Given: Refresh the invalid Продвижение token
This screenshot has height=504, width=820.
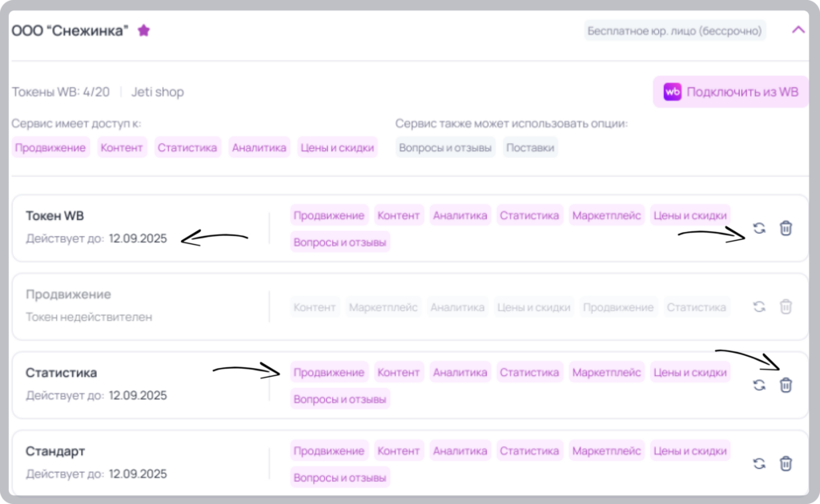Looking at the screenshot, I should pyautogui.click(x=759, y=306).
